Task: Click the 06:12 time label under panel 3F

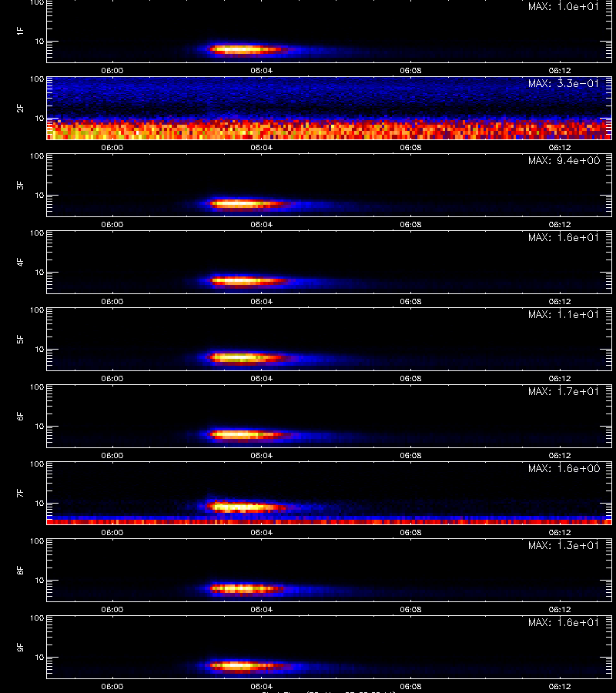Action: (x=560, y=225)
